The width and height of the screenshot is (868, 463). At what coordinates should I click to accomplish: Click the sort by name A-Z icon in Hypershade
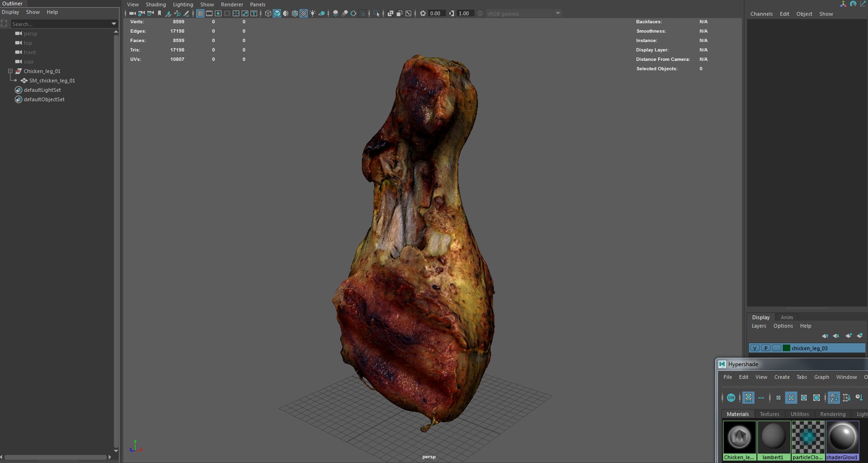click(834, 397)
